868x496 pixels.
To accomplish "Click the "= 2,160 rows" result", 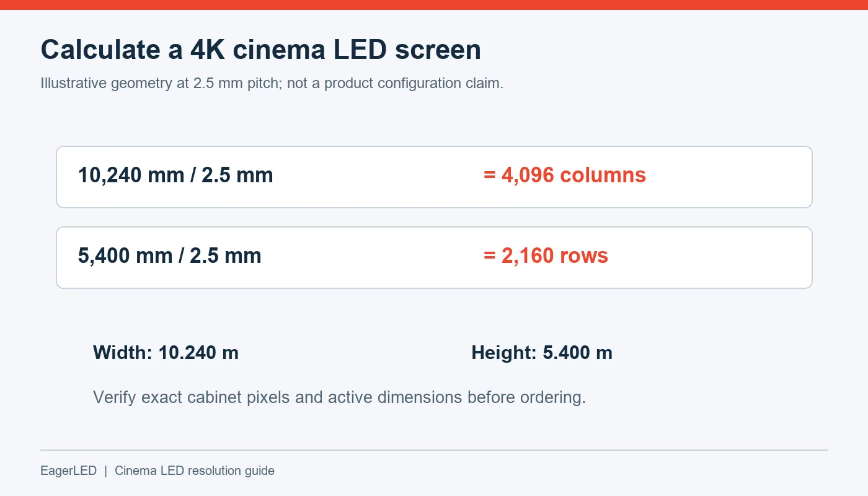I will (x=546, y=255).
